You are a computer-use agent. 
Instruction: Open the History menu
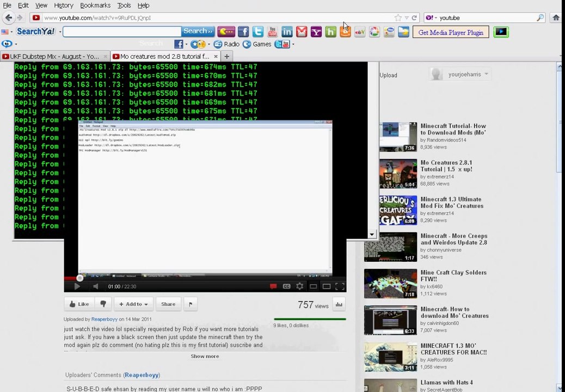click(x=64, y=5)
